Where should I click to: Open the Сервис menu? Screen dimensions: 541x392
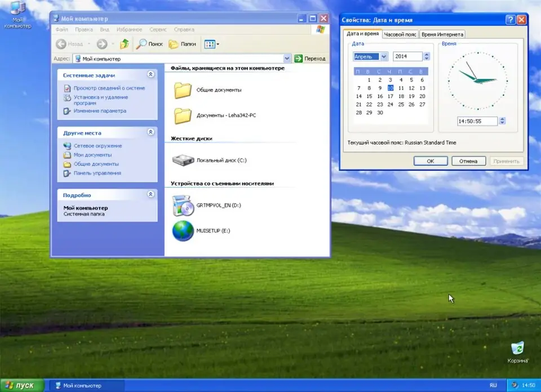tap(158, 30)
